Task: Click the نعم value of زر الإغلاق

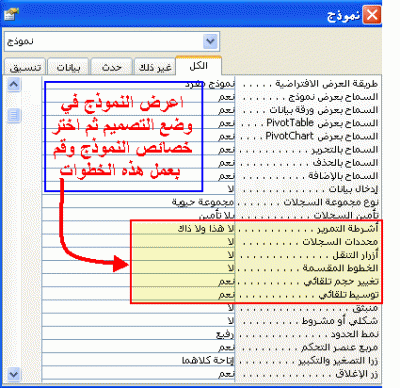Action: tap(138, 374)
